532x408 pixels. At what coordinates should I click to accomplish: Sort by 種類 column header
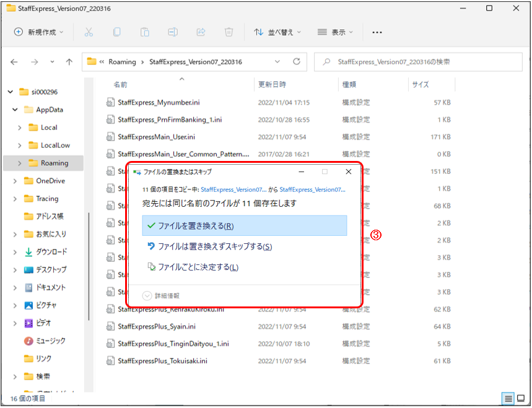coord(349,84)
